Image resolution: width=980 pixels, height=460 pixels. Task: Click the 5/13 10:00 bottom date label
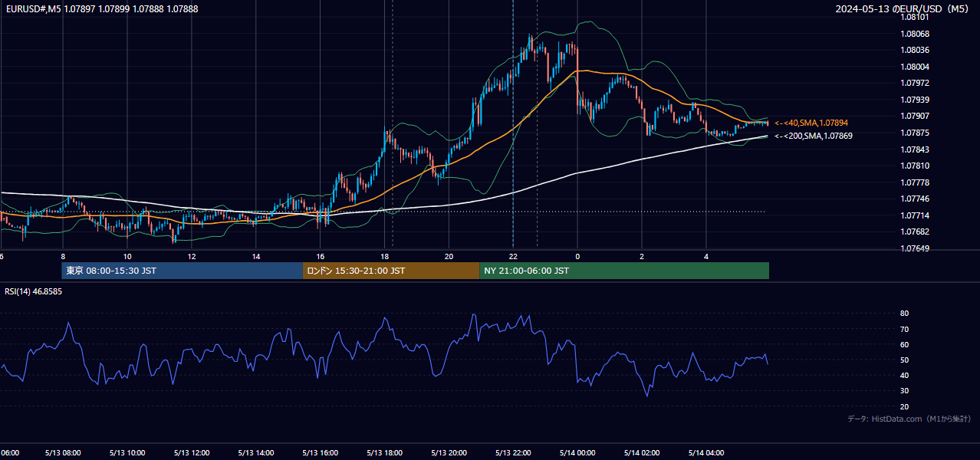tap(127, 453)
